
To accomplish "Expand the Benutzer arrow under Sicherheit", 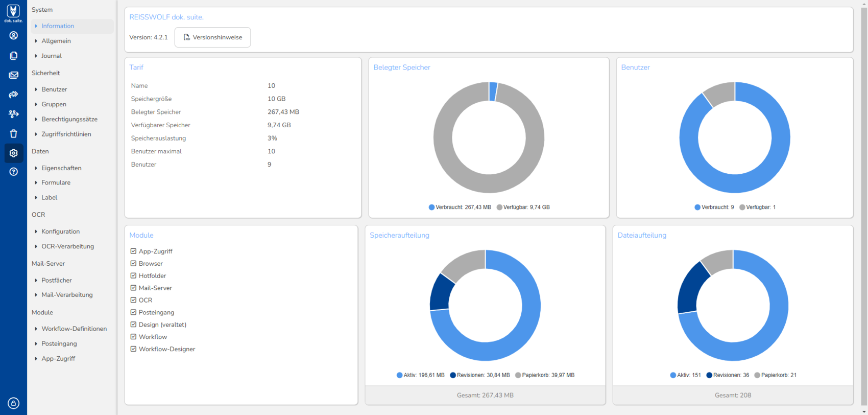I will pos(36,89).
